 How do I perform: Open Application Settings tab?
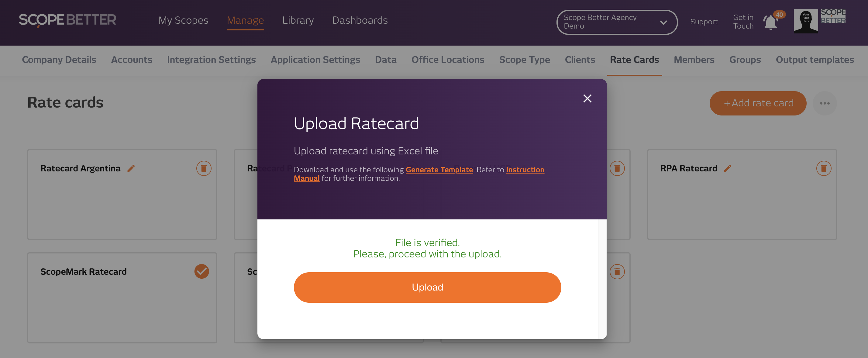315,60
